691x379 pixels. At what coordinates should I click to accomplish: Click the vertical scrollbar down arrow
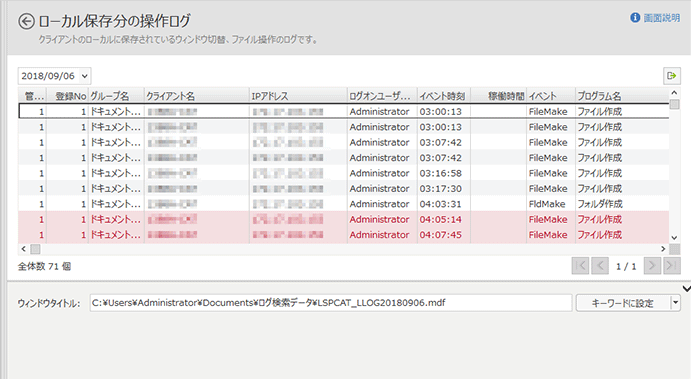(x=674, y=238)
